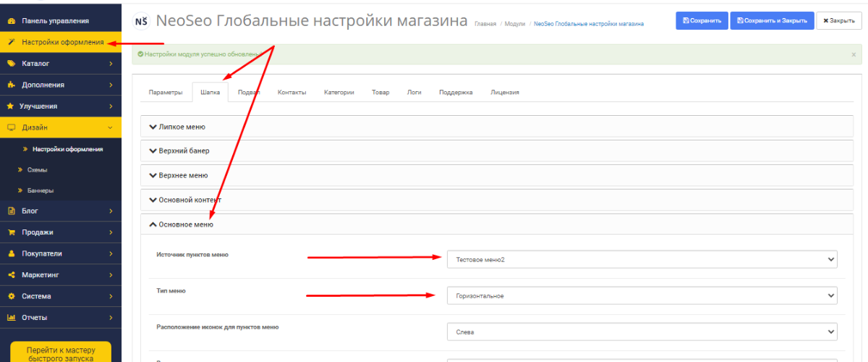Switch to the Товар tab
The height and width of the screenshot is (362, 868).
[380, 92]
